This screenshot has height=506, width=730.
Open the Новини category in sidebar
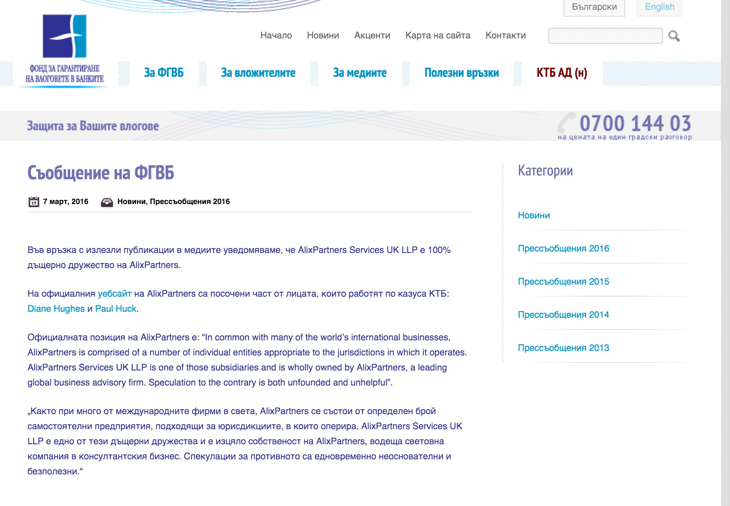point(534,215)
